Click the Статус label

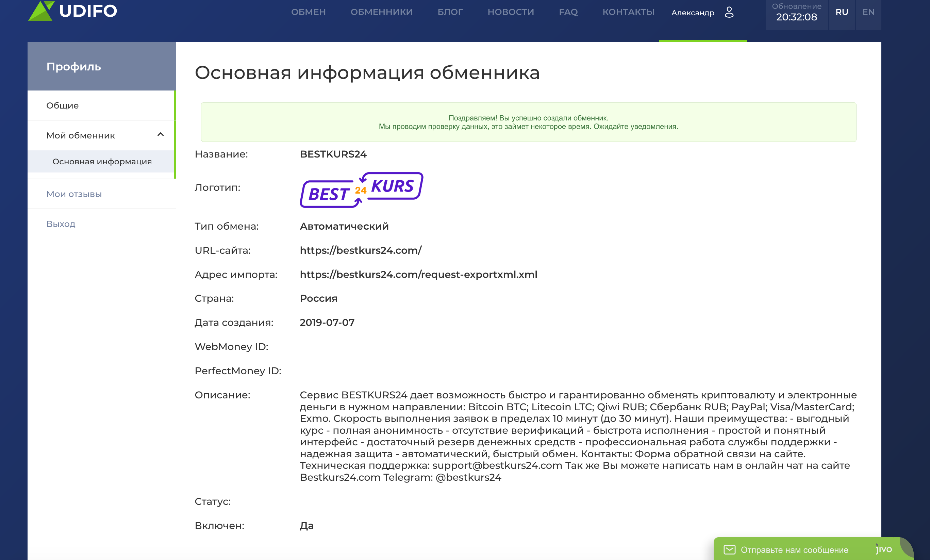pyautogui.click(x=212, y=501)
